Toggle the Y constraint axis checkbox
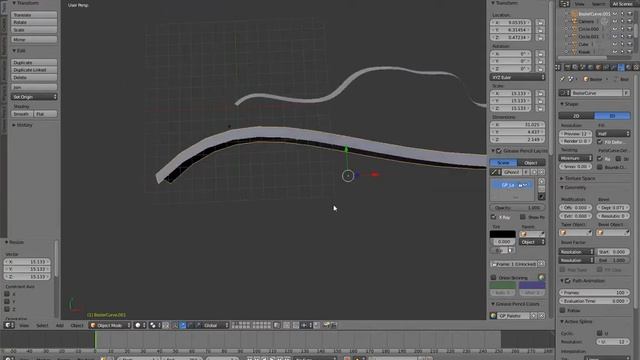This screenshot has height=360, width=640. [x=7, y=302]
